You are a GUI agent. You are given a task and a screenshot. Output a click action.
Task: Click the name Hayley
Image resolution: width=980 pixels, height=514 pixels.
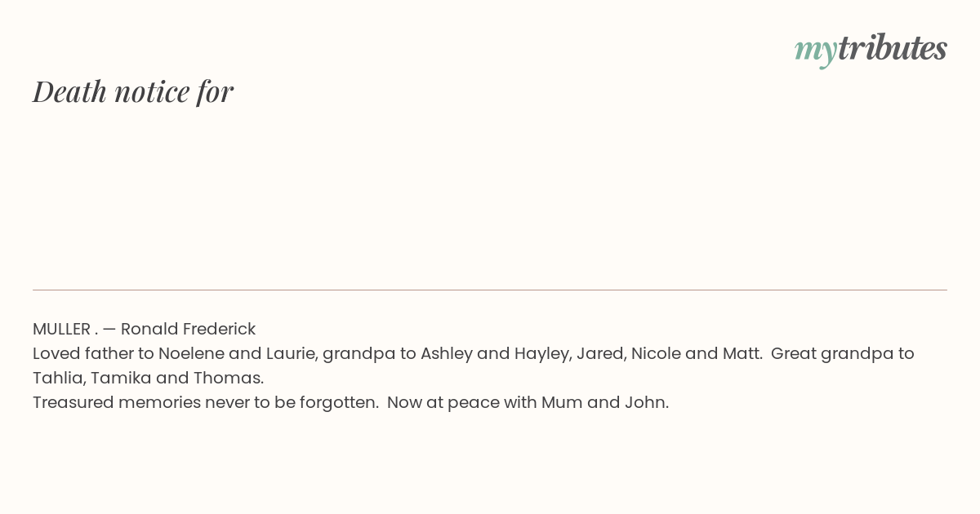click(541, 354)
